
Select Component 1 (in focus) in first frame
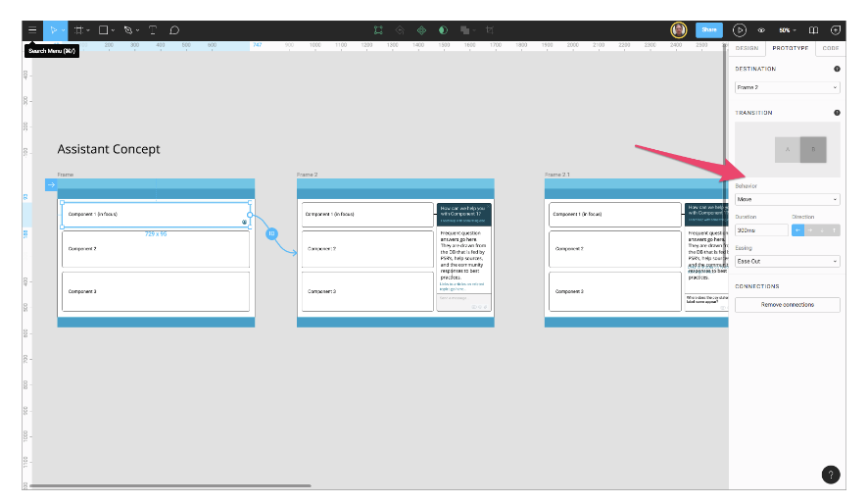point(156,215)
